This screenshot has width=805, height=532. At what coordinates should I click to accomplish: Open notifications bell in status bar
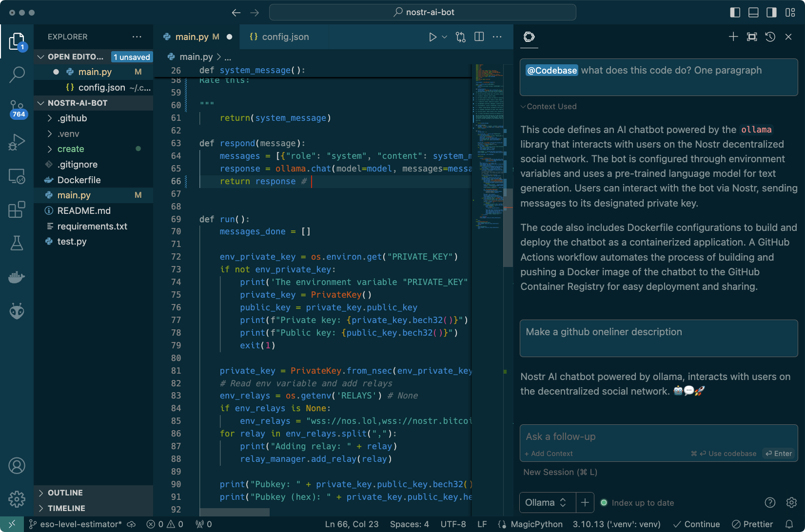789,524
